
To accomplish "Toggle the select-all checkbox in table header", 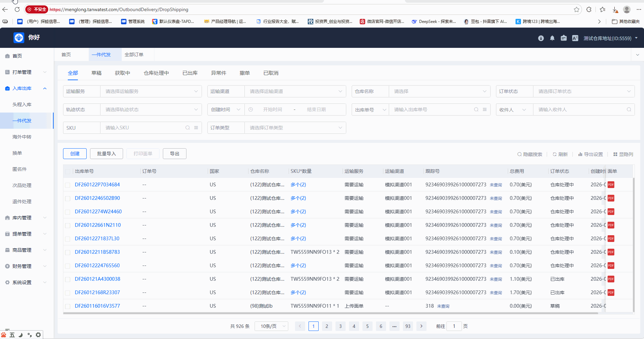I will [68, 172].
